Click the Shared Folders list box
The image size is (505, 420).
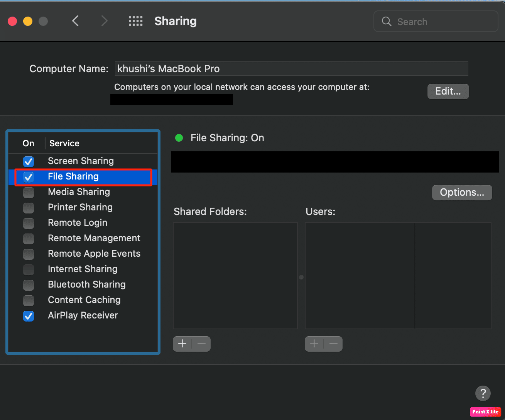click(235, 275)
